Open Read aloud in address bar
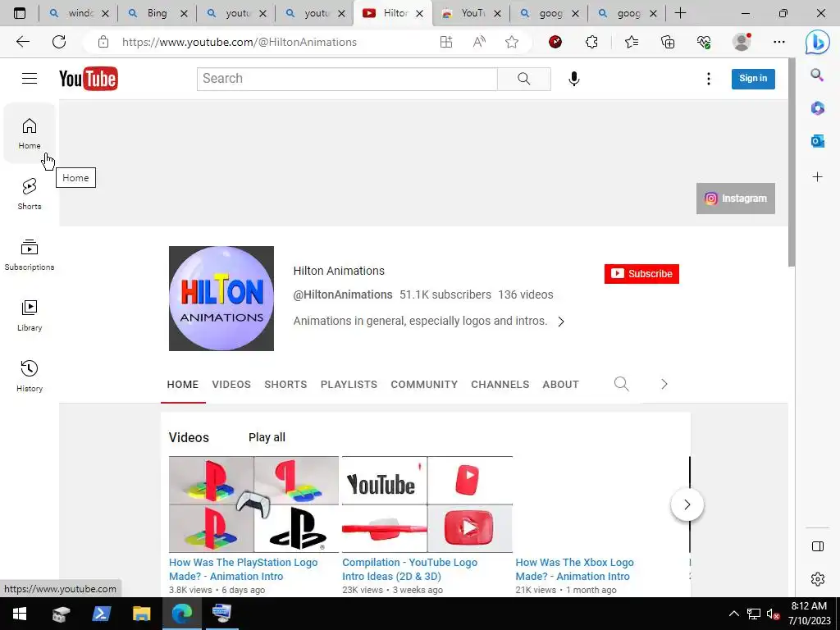Screen dimensions: 840x630 pyautogui.click(x=479, y=42)
